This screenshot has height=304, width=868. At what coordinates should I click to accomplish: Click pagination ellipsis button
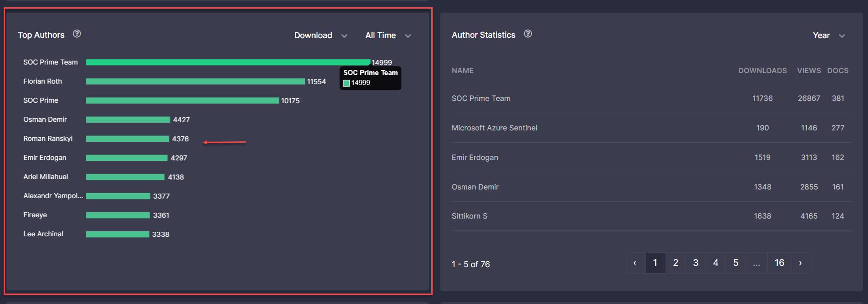[756, 263]
